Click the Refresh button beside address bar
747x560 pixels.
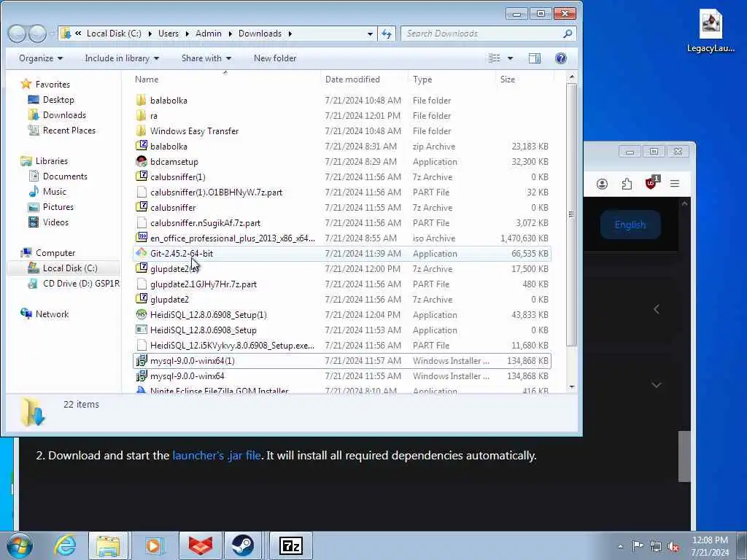pos(387,34)
